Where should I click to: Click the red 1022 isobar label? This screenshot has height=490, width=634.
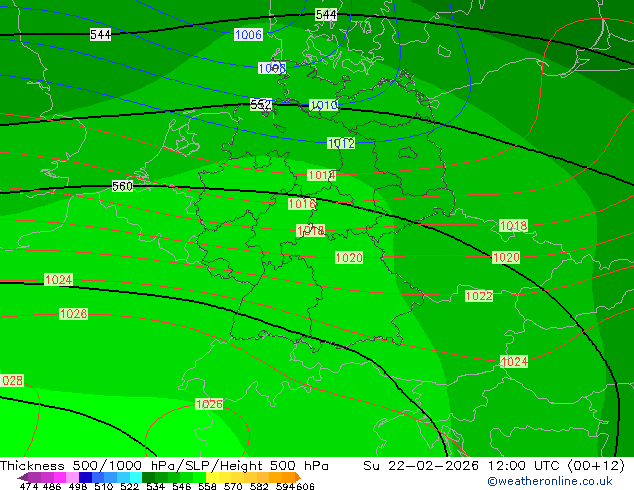pyautogui.click(x=479, y=296)
